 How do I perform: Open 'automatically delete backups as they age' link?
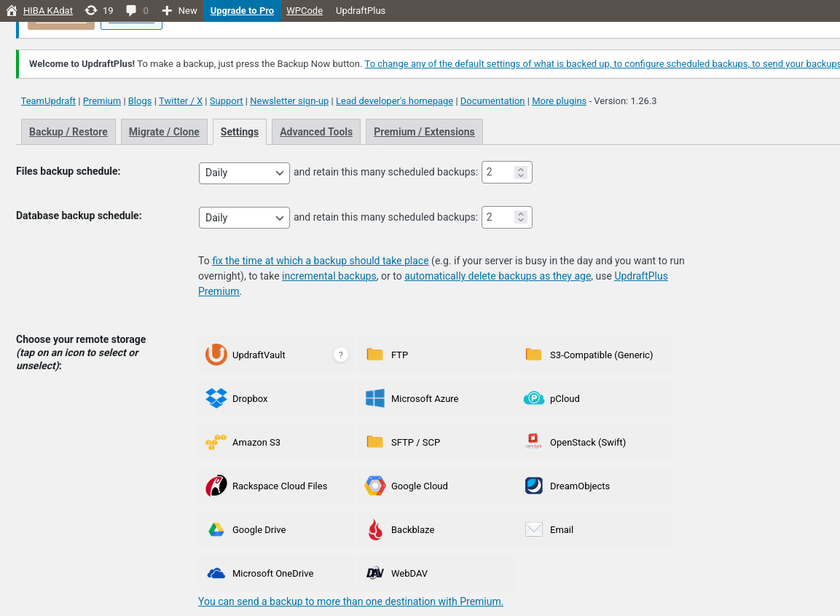[x=498, y=276]
